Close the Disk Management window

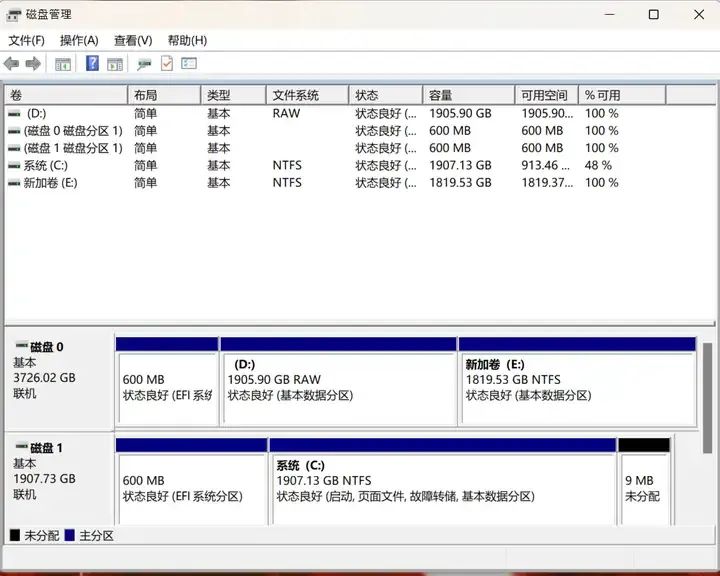pos(699,15)
